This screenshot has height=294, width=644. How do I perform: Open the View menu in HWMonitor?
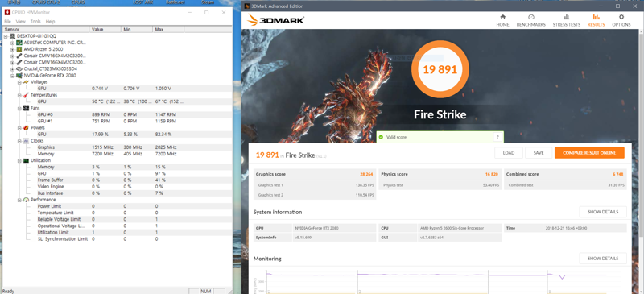[21, 22]
